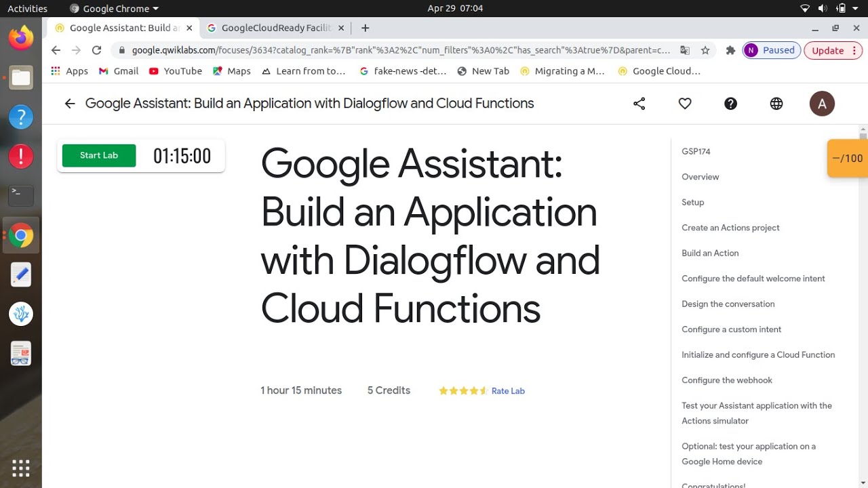Open YouTube bookmark
Screen dimensions: 868x488
point(175,70)
